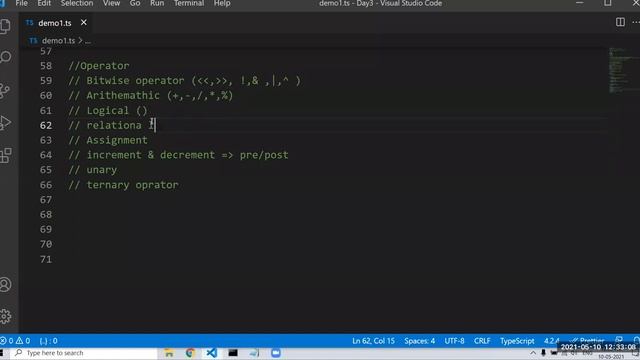Viewport: 640px width, 360px height.
Task: Select the demo1.ts editor tab
Action: [55, 23]
